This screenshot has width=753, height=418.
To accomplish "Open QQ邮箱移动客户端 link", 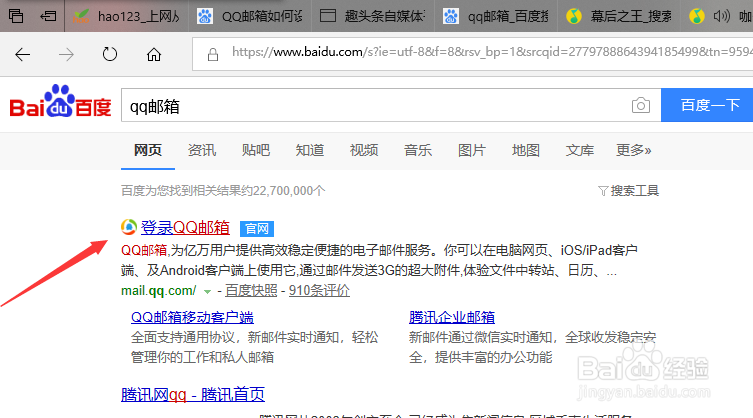I will 192,317.
